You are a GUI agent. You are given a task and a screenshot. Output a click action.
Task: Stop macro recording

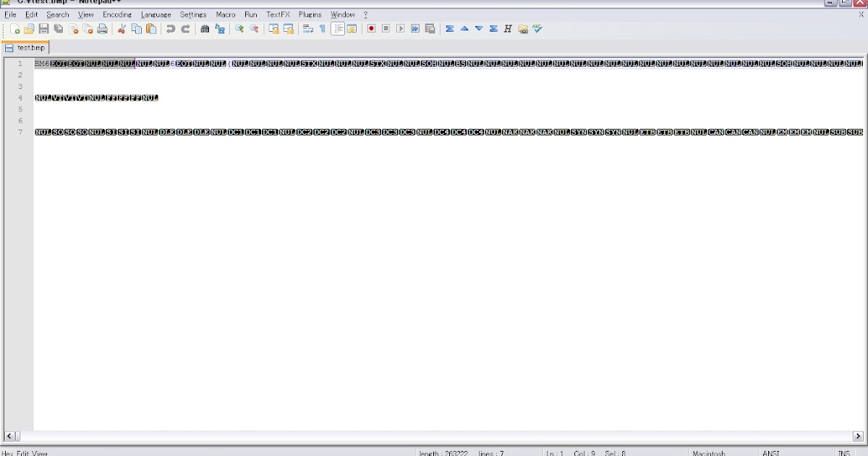click(386, 29)
